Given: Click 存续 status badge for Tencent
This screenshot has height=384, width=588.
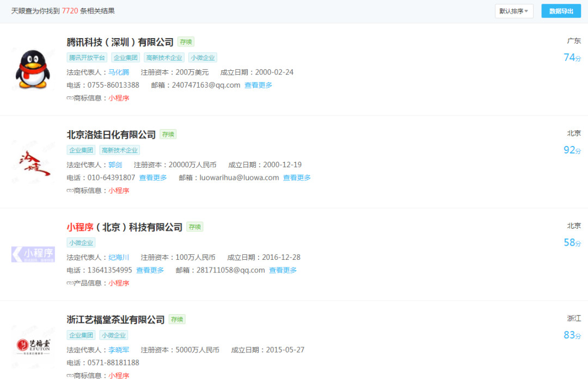Looking at the screenshot, I should coord(186,42).
